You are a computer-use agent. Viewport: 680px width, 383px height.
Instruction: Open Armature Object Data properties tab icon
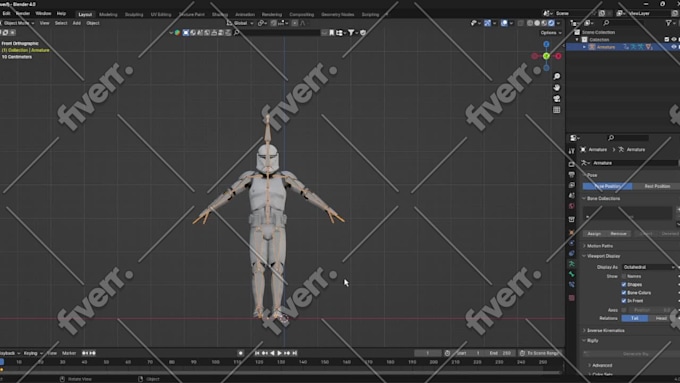pos(572,264)
